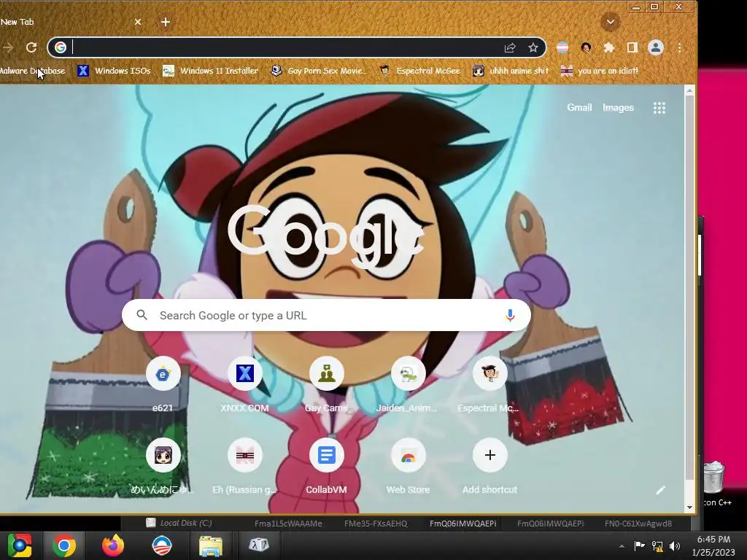This screenshot has height=560, width=747.
Task: Open the Espectral Mc... shortcut tile
Action: click(489, 384)
